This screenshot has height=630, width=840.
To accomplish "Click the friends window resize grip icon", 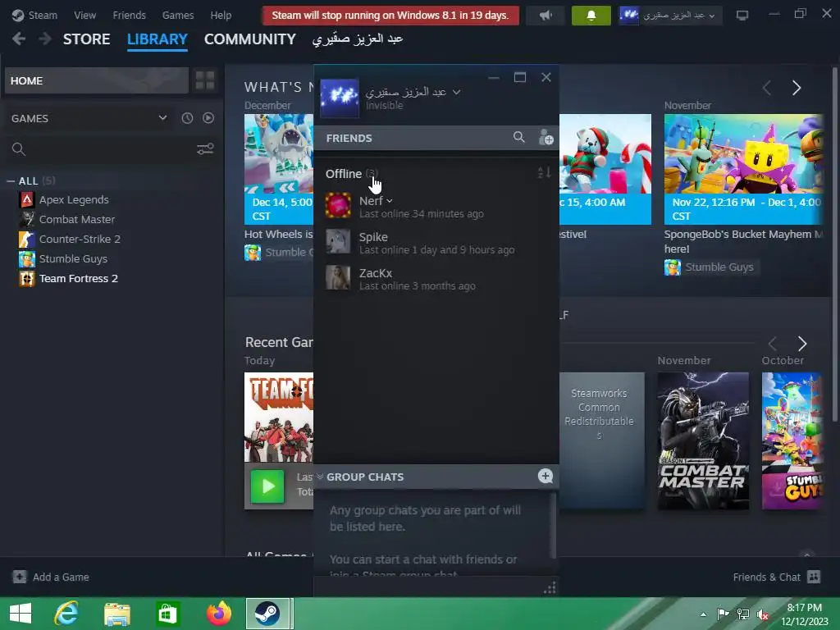I will pyautogui.click(x=550, y=587).
